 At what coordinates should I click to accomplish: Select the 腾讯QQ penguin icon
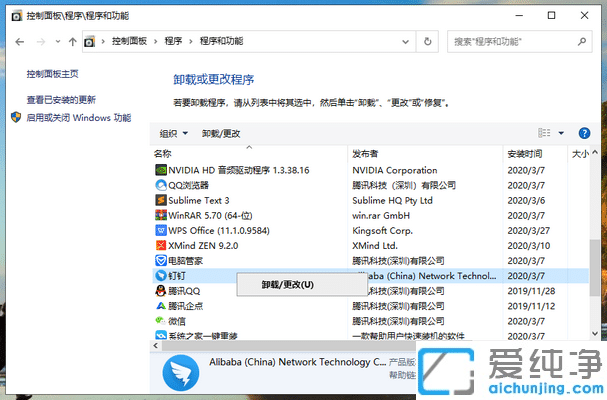161,290
